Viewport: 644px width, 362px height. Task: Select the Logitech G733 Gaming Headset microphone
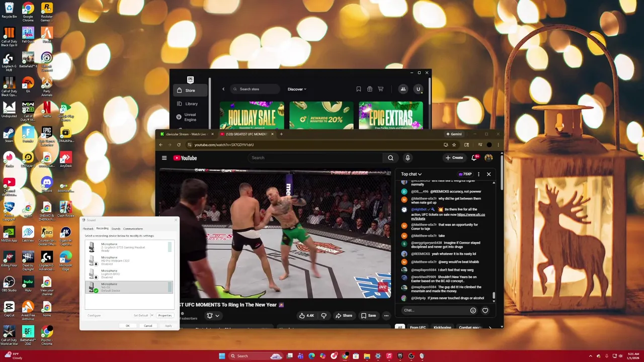(x=128, y=247)
